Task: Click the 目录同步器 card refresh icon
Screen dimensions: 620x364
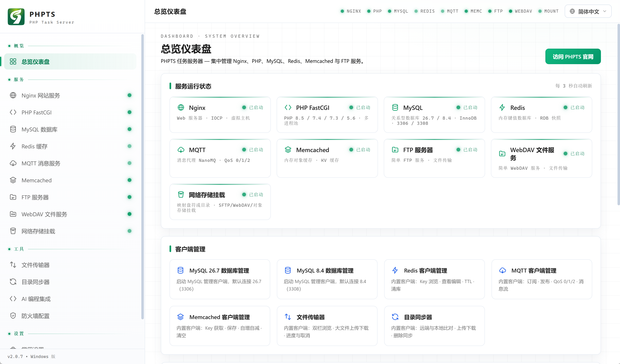Action: [395, 317]
